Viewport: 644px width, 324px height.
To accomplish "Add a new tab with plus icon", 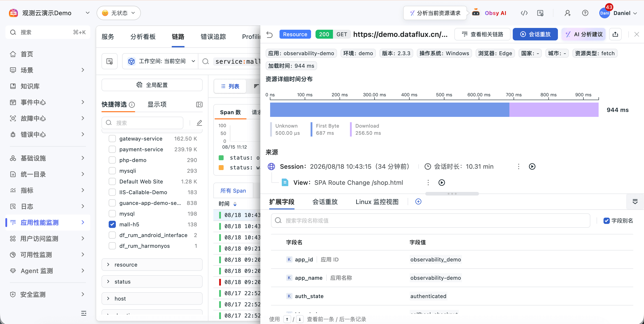I will click(418, 202).
